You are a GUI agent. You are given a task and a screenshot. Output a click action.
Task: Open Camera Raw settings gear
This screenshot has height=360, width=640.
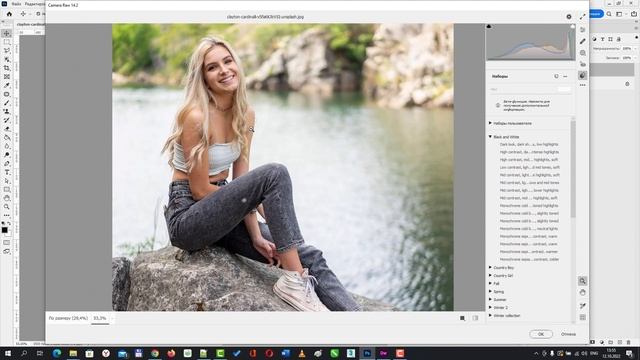pos(569,17)
